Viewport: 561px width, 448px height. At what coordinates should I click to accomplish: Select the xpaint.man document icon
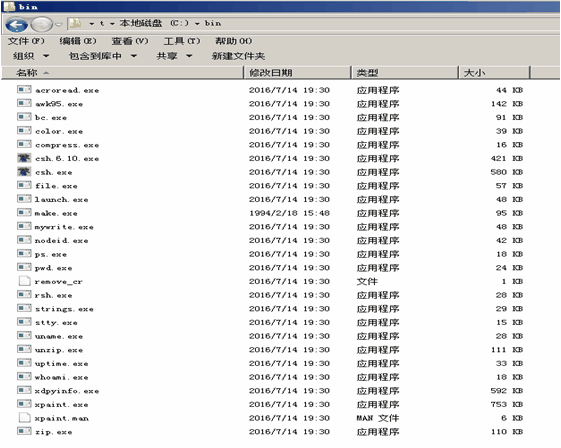[24, 418]
